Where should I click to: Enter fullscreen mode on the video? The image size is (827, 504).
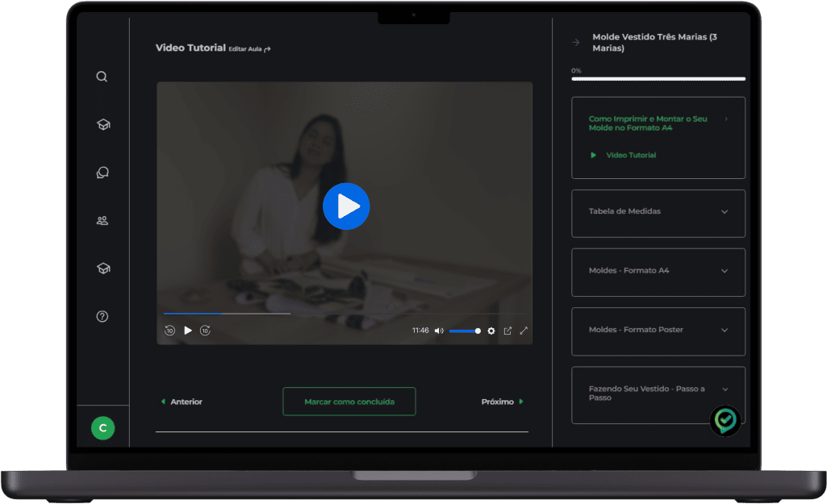(524, 331)
